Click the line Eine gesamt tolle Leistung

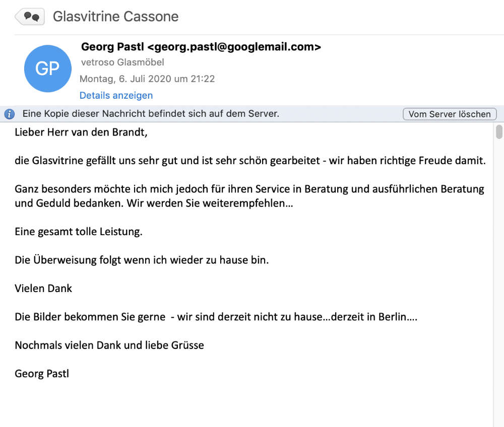(x=79, y=232)
